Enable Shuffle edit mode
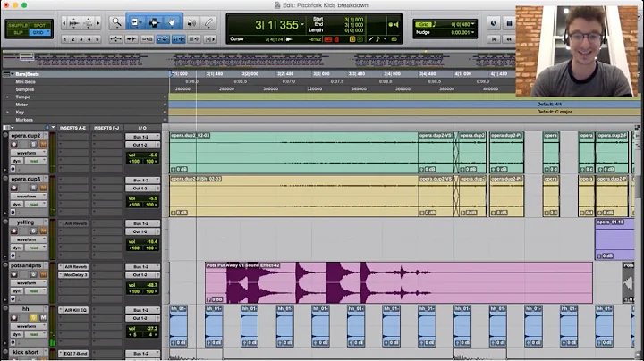Screen dimensions: 644x361 [x=18, y=25]
